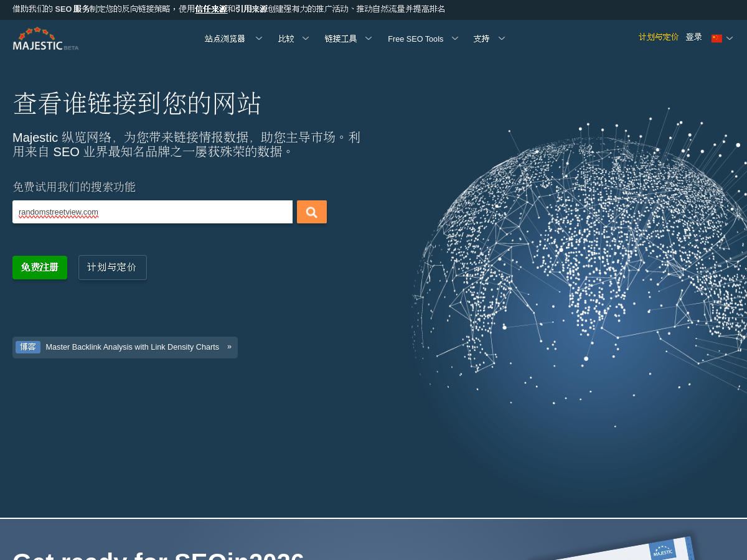Viewport: 747px width, 560px height.
Task: Expand the 支持 chevron
Action: pyautogui.click(x=502, y=39)
